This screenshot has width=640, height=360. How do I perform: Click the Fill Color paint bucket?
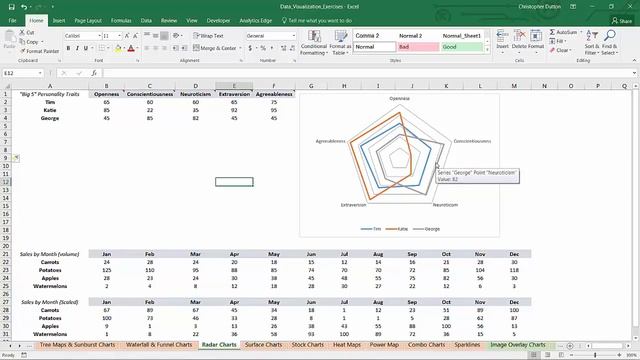point(118,48)
